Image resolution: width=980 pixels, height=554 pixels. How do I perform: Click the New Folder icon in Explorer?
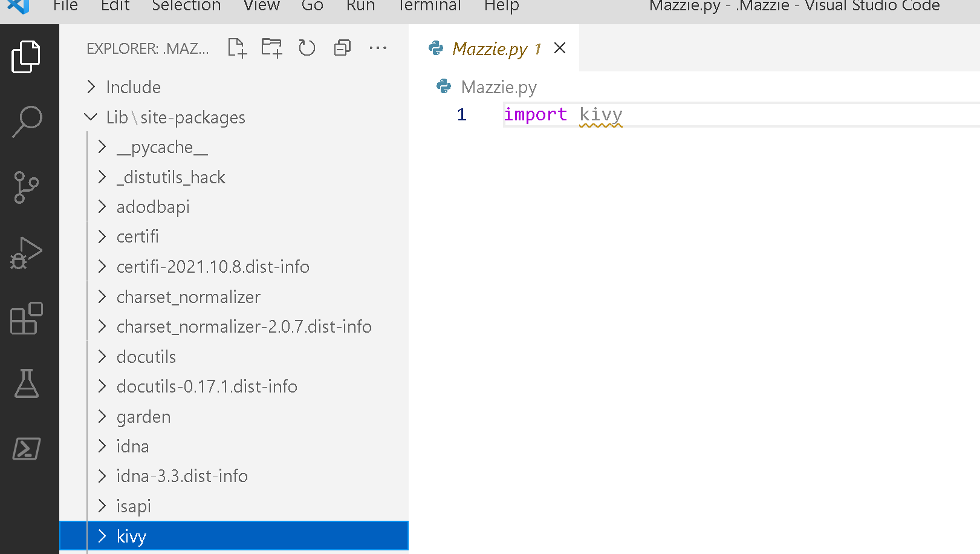(x=272, y=48)
